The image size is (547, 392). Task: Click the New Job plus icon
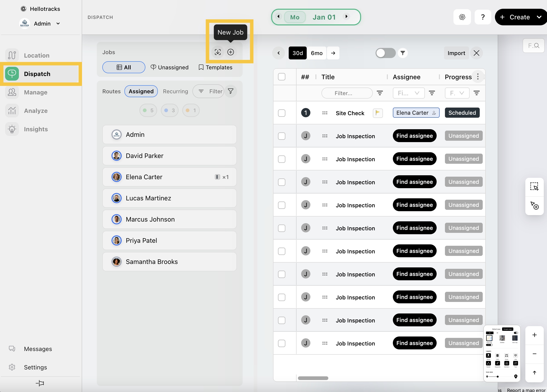pos(231,52)
